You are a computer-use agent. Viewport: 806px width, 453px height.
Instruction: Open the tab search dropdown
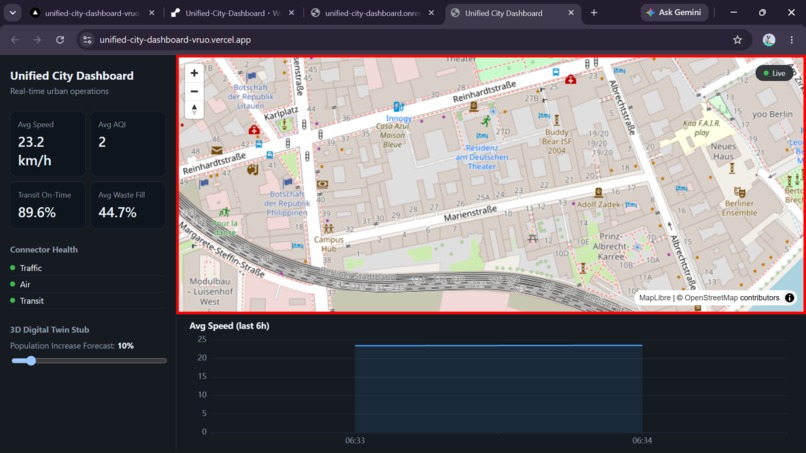tap(12, 13)
